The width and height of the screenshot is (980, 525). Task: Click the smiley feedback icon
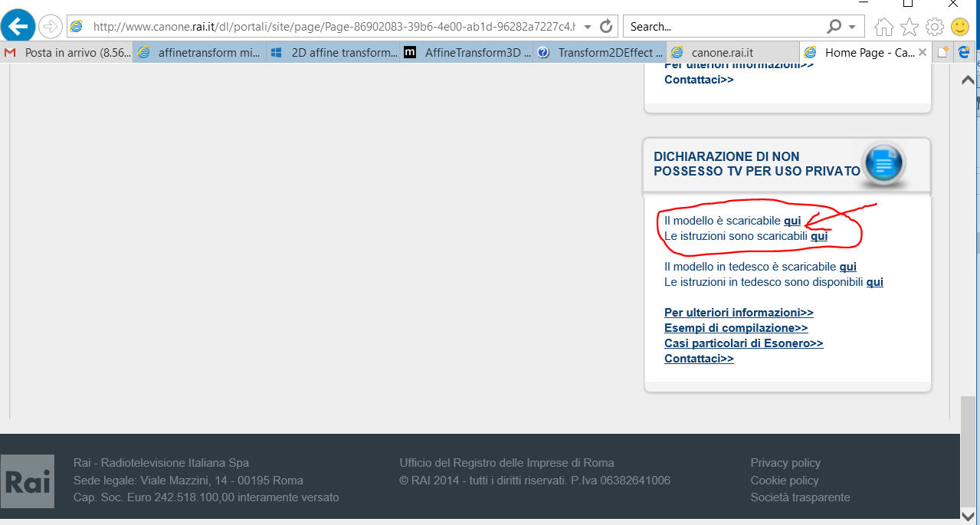pos(960,28)
